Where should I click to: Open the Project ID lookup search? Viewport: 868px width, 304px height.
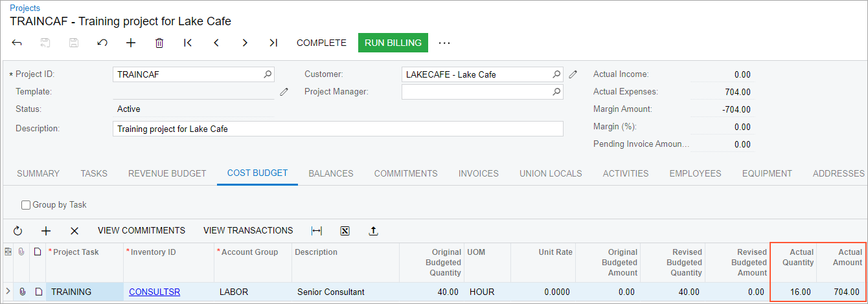(268, 74)
